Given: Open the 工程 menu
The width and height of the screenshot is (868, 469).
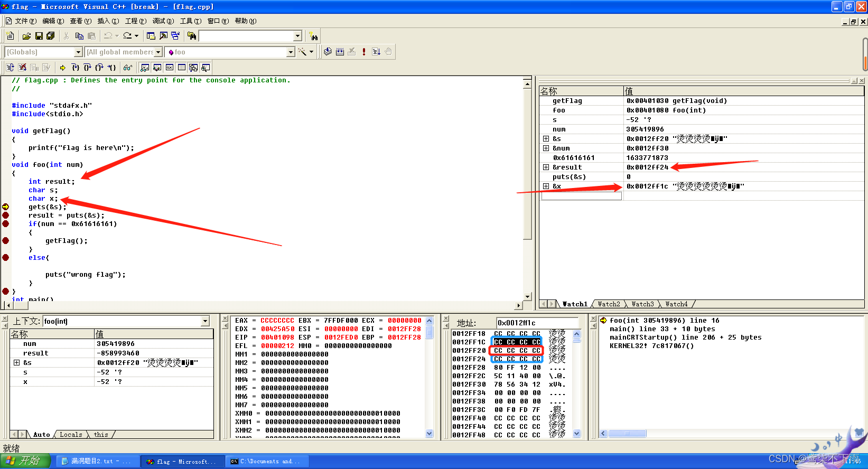Looking at the screenshot, I should [135, 21].
